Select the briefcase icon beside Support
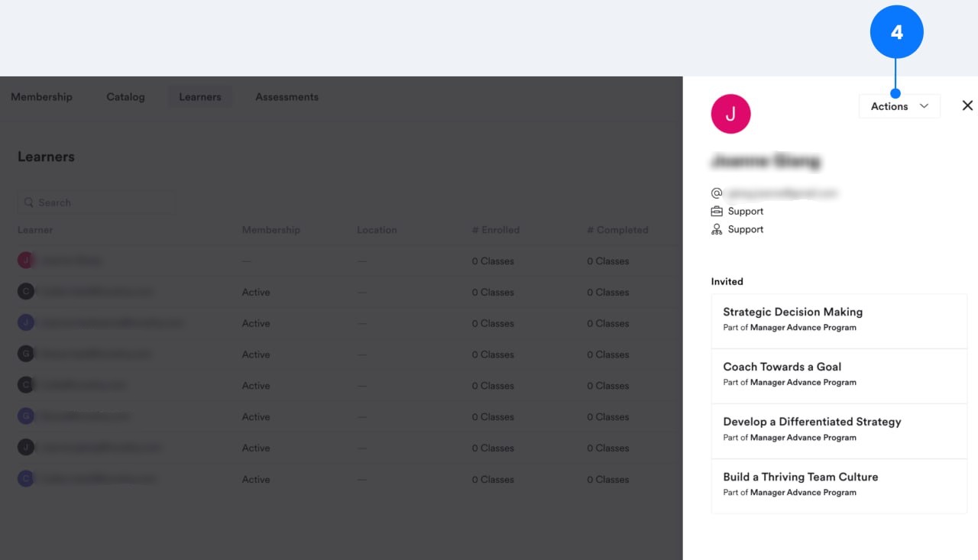The width and height of the screenshot is (978, 560). [717, 211]
